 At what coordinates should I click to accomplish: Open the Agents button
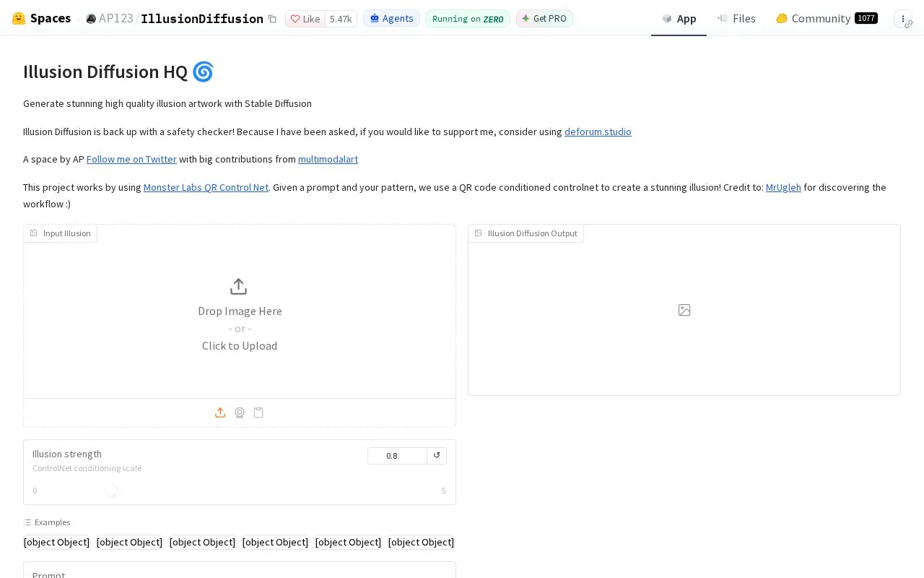(x=391, y=18)
